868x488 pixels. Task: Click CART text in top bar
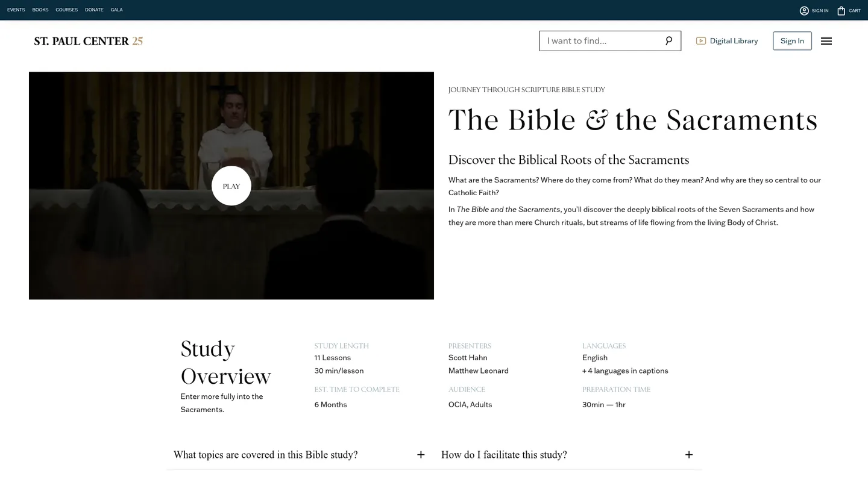(x=855, y=11)
